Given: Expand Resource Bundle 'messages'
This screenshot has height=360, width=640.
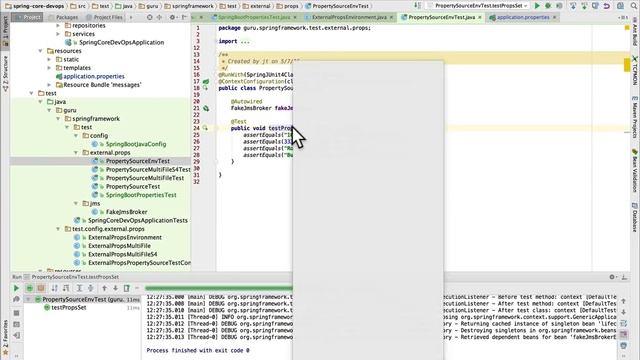Looking at the screenshot, I should pyautogui.click(x=49, y=85).
